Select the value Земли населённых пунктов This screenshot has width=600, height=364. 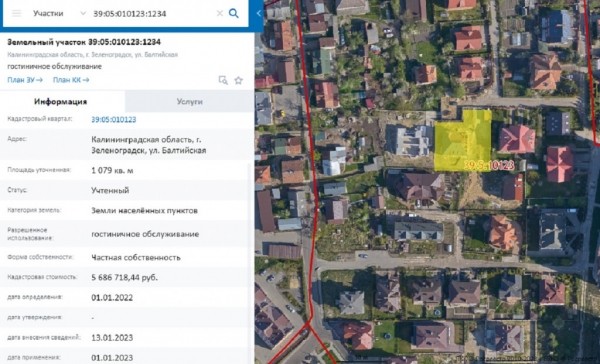pos(144,211)
